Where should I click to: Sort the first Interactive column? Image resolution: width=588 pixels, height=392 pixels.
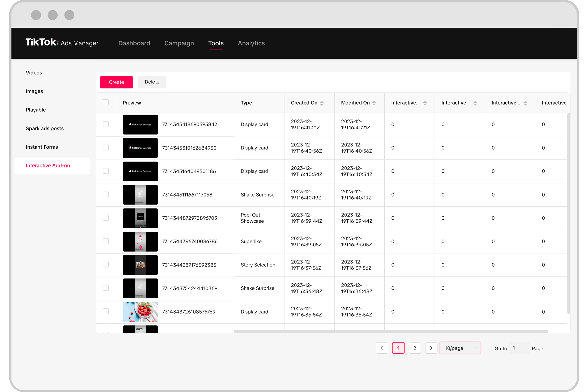(425, 103)
